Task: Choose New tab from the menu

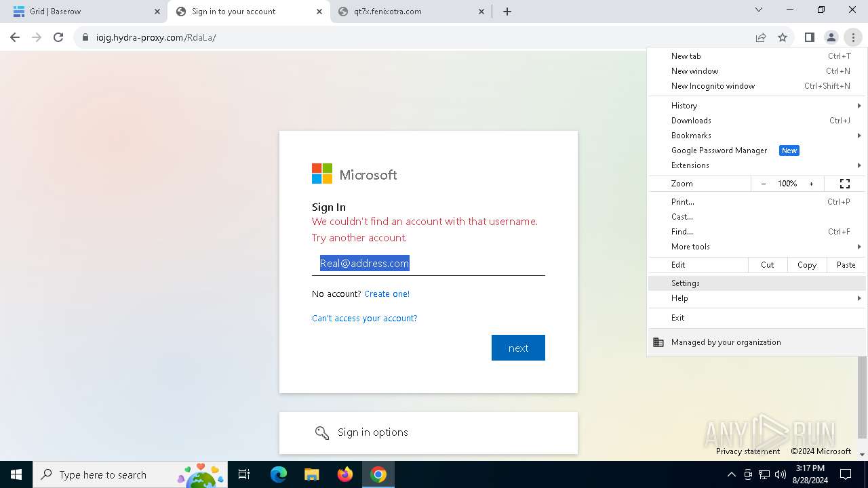Action: (757, 56)
